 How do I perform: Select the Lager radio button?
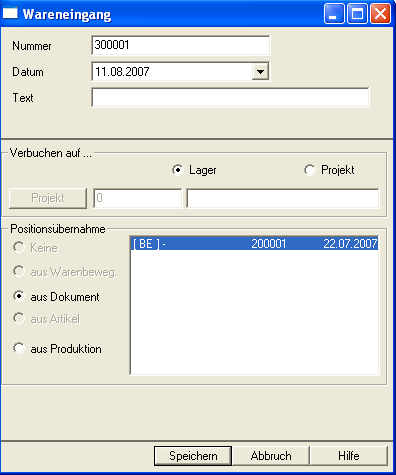(x=178, y=170)
